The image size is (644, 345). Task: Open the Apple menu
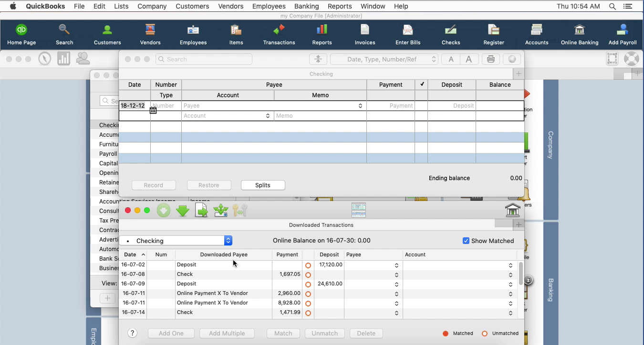[x=13, y=6]
